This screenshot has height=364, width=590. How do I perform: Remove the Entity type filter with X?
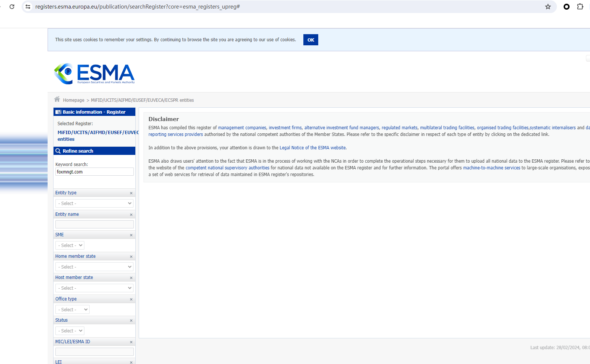(x=131, y=193)
